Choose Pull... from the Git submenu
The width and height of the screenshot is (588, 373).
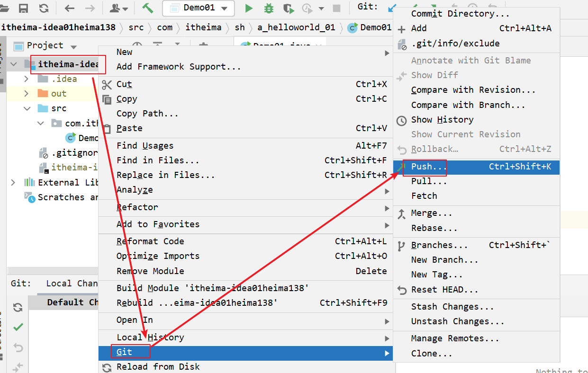pyautogui.click(x=429, y=181)
